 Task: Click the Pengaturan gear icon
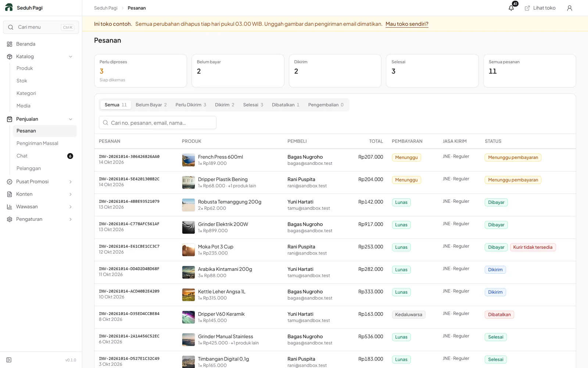tap(10, 219)
